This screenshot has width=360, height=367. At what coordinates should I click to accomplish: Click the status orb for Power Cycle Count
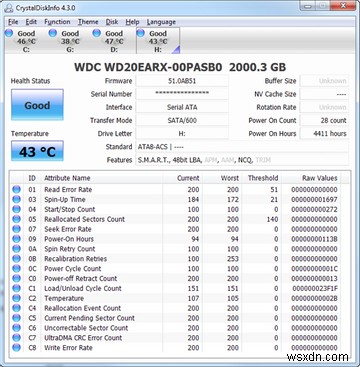[16, 269]
